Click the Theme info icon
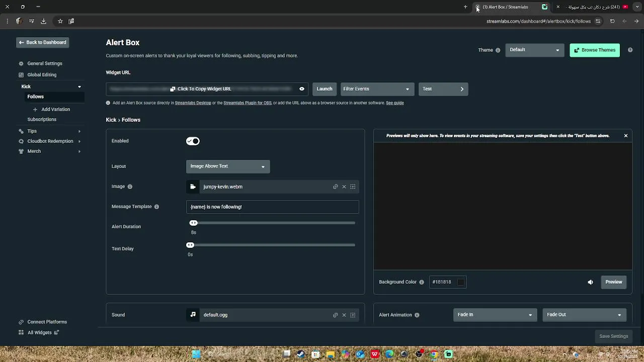Image resolution: width=644 pixels, height=362 pixels. [498, 50]
